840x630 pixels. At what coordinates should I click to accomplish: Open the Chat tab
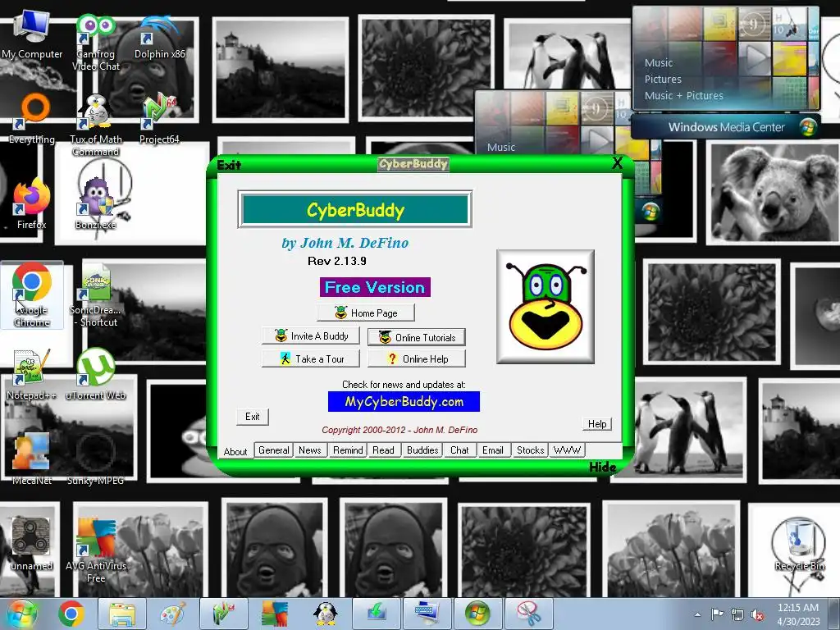459,450
